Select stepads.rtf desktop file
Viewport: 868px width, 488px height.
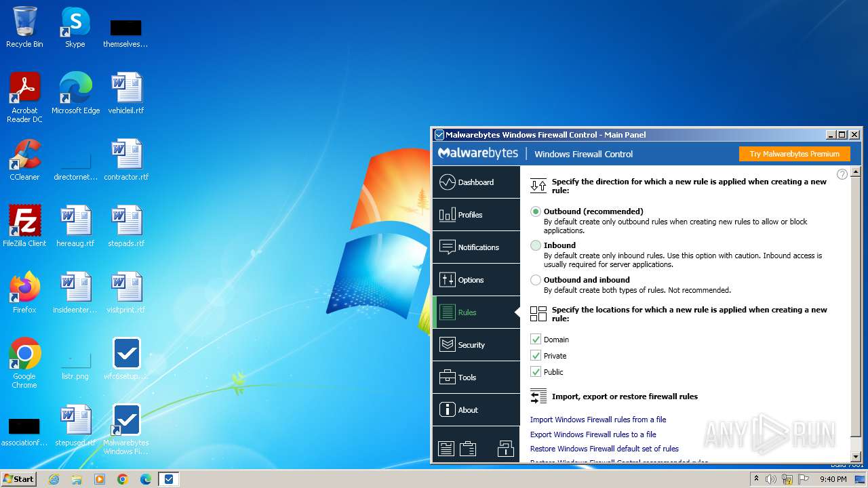pos(126,226)
